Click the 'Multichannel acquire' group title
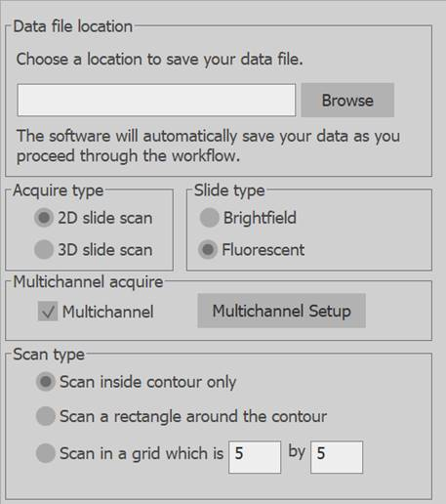The width and height of the screenshot is (446, 504). [88, 282]
